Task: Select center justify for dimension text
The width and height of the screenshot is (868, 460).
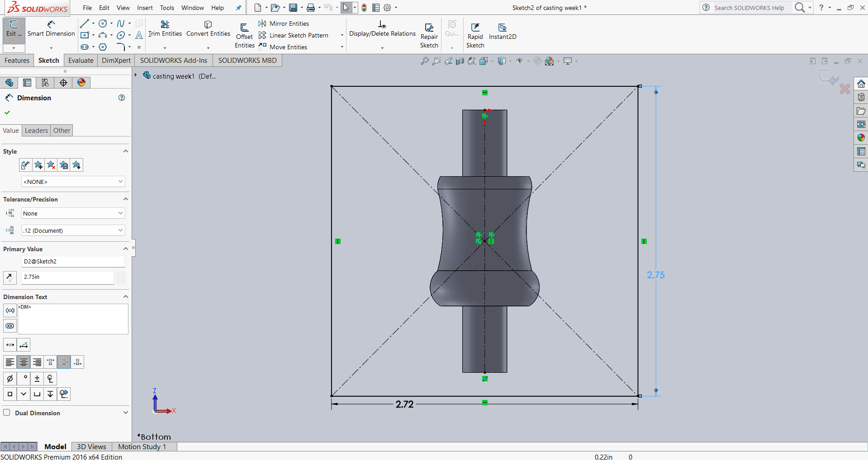Action: (x=24, y=362)
